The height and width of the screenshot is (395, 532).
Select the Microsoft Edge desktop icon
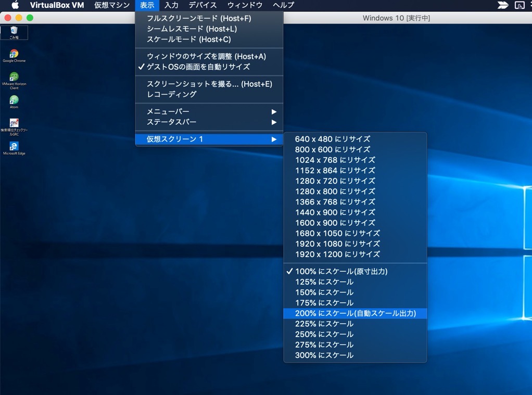(14, 148)
